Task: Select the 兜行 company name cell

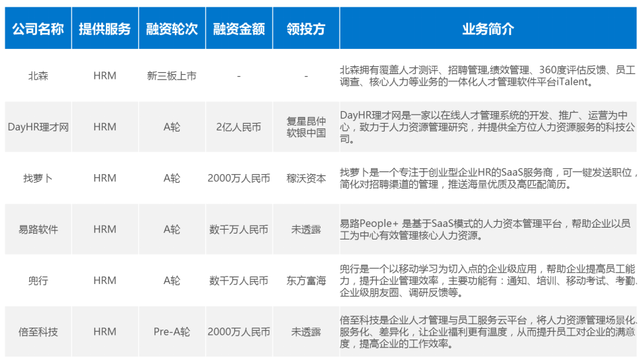Action: point(38,281)
